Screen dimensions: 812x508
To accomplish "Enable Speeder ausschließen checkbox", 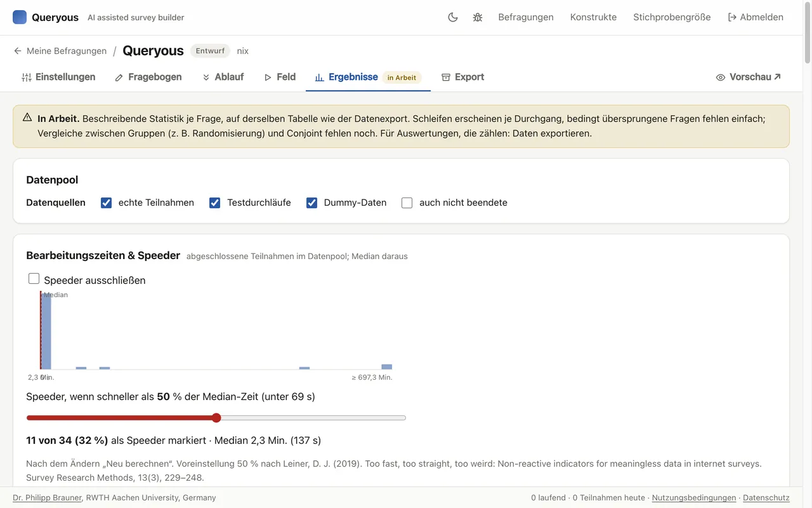I will [x=34, y=279].
